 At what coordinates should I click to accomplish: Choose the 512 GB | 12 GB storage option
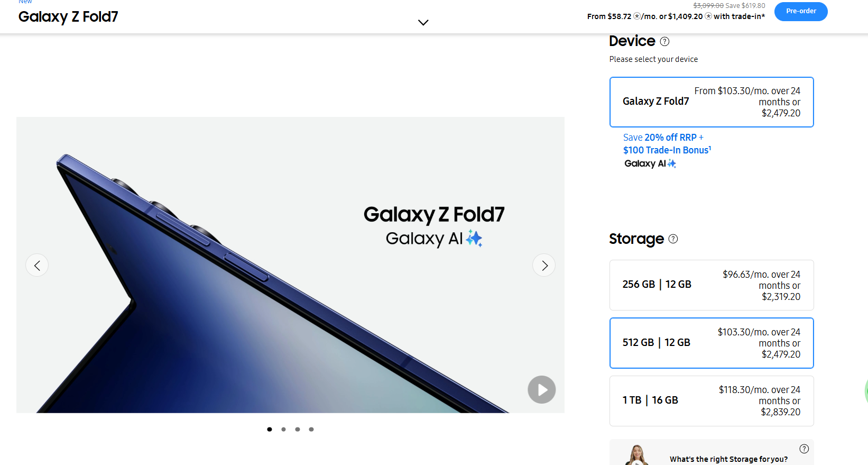(711, 343)
